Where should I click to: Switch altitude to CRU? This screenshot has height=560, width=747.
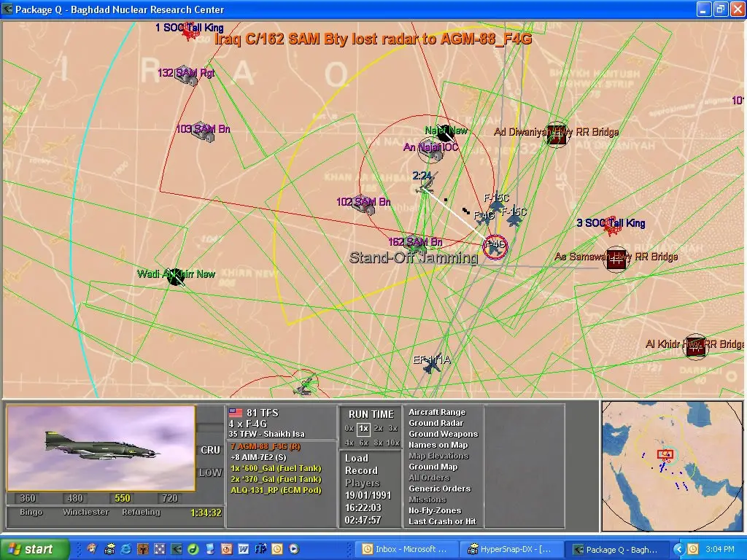(x=210, y=450)
